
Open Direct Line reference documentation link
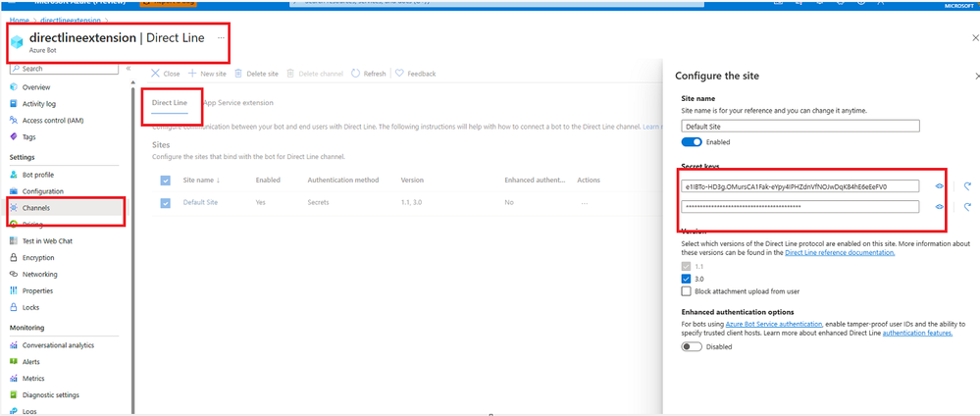point(840,253)
